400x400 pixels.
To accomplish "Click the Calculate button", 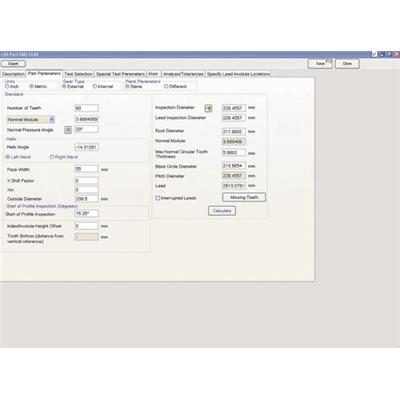I will coord(222,211).
